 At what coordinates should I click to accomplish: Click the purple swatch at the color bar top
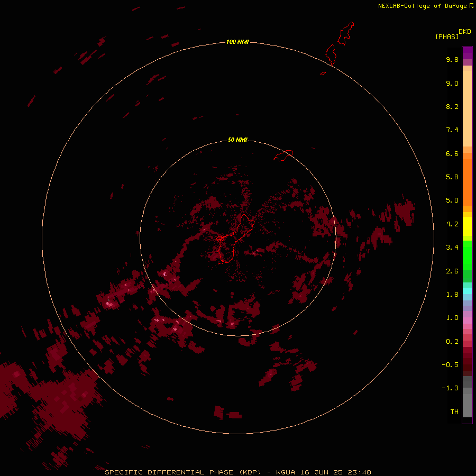(x=467, y=53)
